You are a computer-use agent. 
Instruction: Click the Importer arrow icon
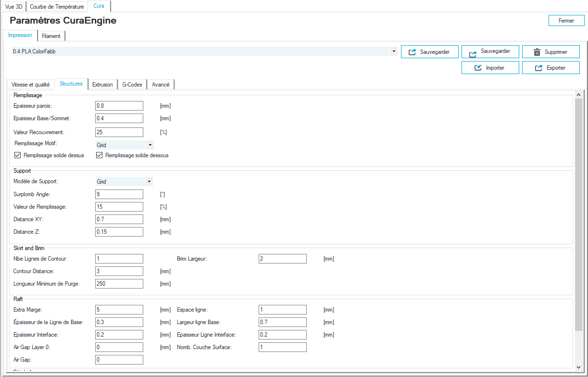click(x=478, y=68)
